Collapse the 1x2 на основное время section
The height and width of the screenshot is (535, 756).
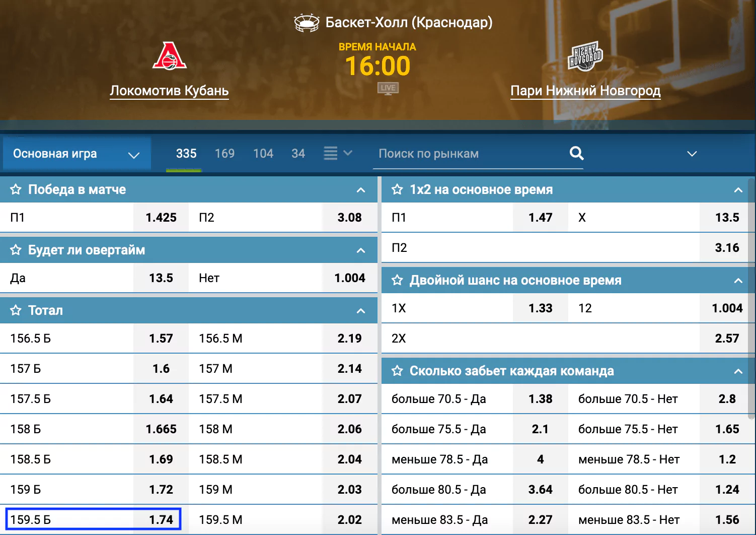(x=738, y=190)
